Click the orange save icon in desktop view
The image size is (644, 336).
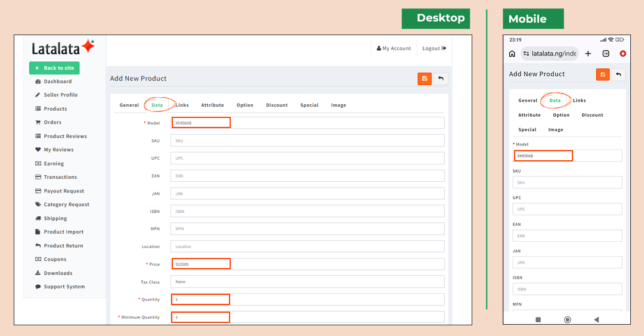[x=425, y=79]
